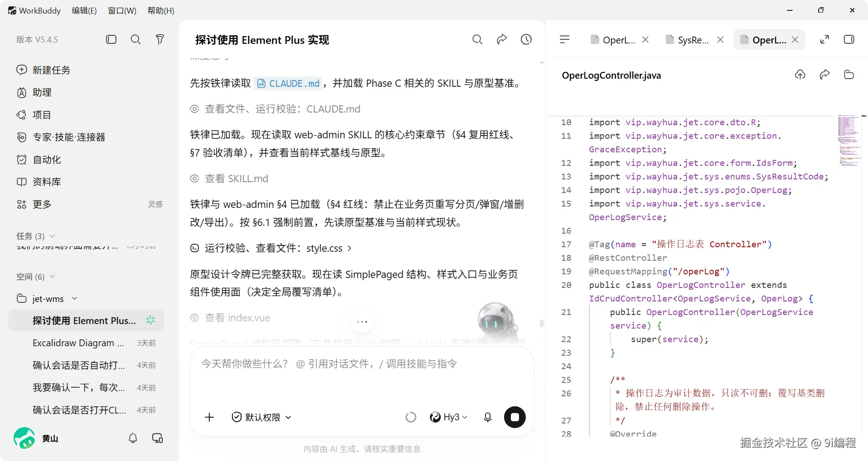Open conversation 我要确认一下，每次...
The height and width of the screenshot is (461, 868).
pos(86,388)
